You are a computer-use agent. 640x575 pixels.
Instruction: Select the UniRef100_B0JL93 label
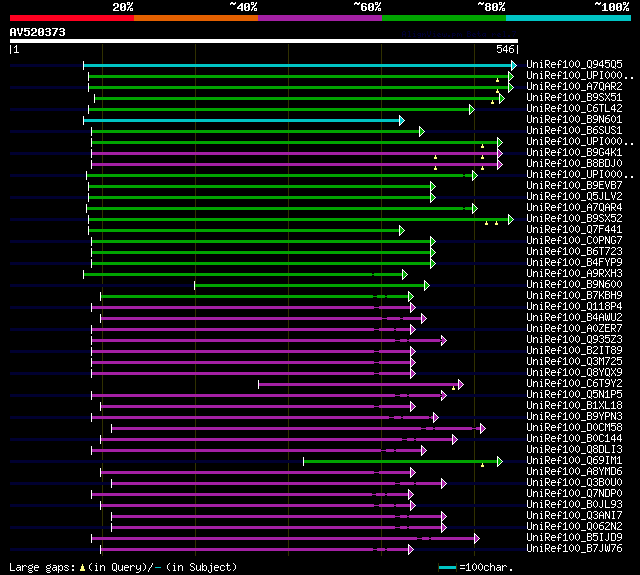pos(574,505)
